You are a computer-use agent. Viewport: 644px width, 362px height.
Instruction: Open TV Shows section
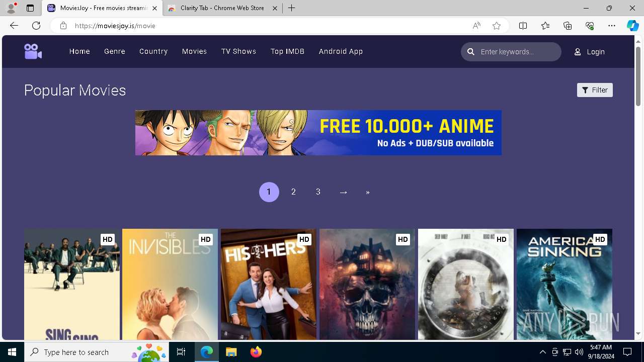[x=238, y=51]
